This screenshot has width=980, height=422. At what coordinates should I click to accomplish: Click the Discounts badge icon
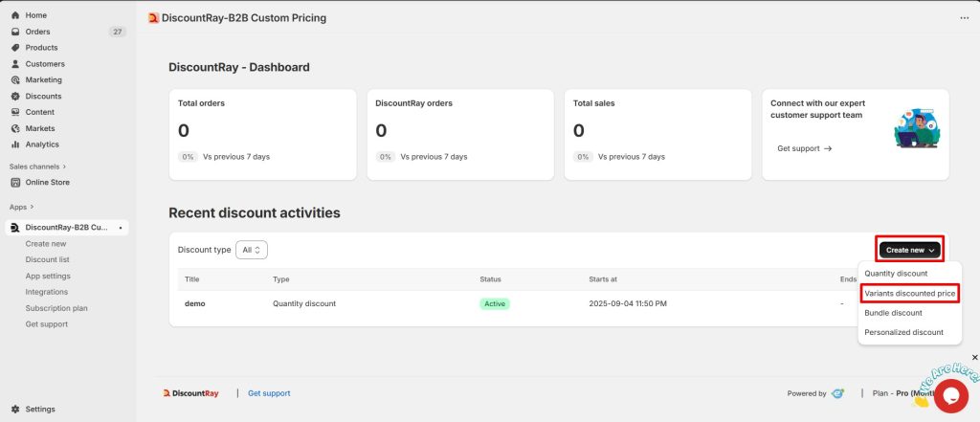15,97
